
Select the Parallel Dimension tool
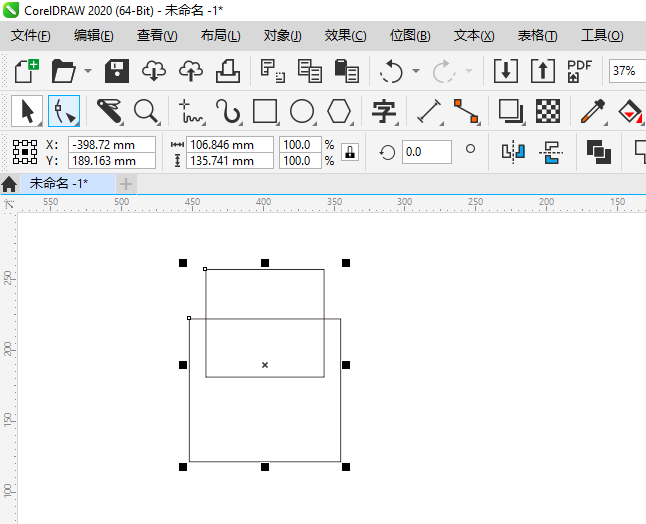(x=429, y=111)
